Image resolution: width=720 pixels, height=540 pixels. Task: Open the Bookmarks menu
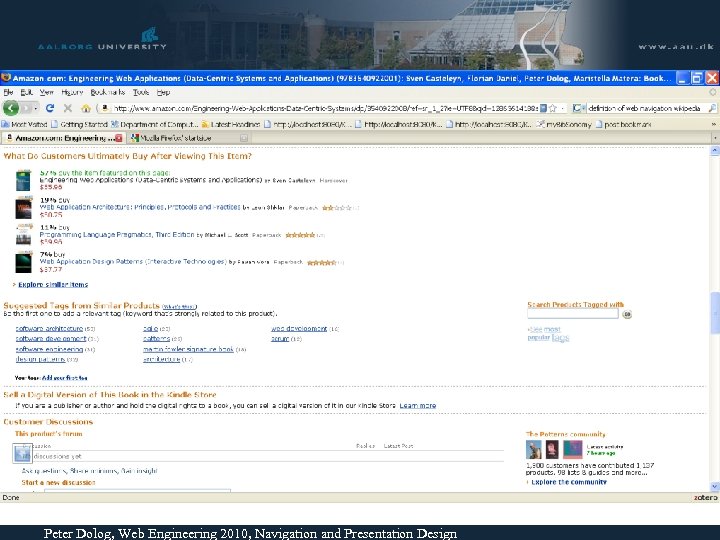point(107,92)
